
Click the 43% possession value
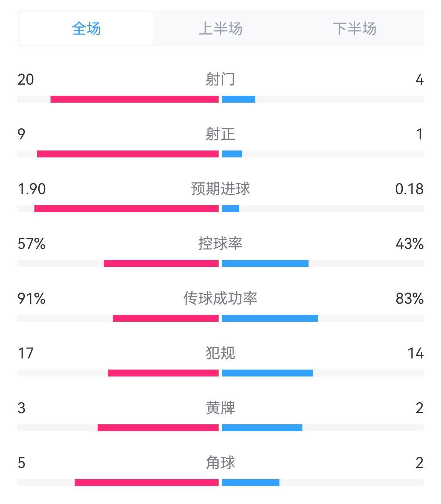tap(410, 244)
